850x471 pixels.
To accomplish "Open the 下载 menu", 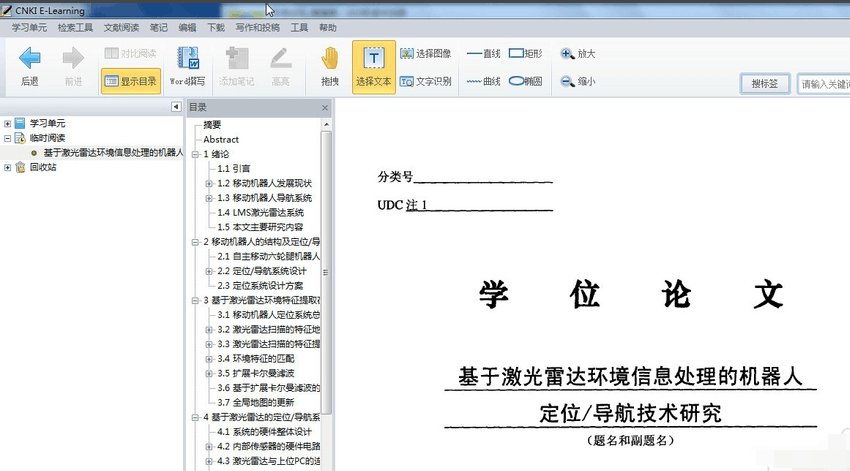I will coord(216,28).
